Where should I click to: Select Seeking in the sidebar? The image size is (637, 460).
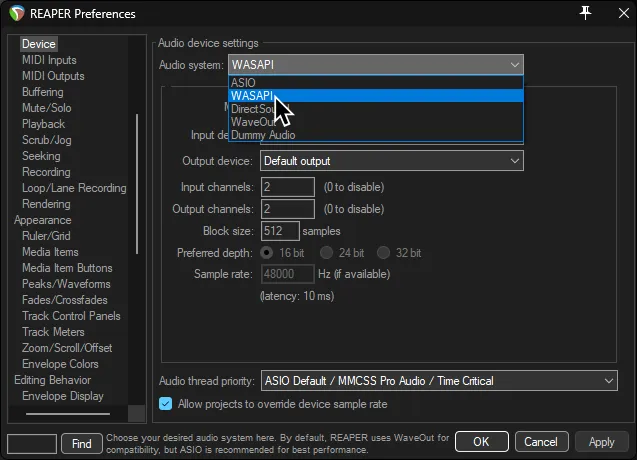click(41, 156)
